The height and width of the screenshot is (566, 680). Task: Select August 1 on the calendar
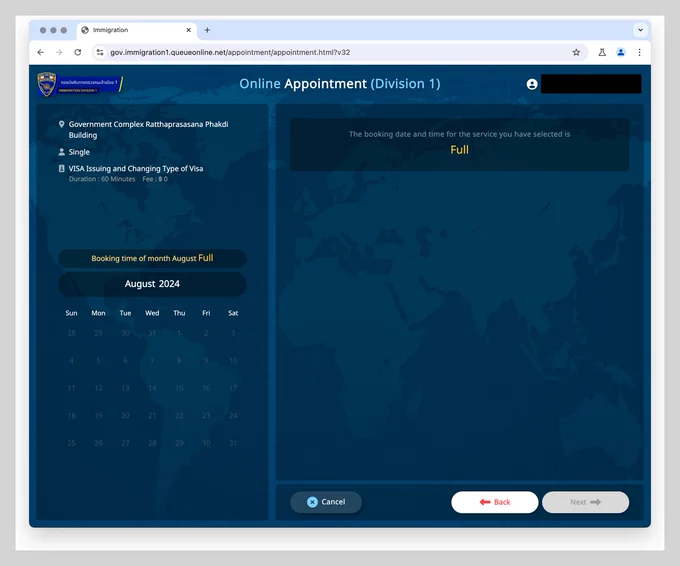179,333
